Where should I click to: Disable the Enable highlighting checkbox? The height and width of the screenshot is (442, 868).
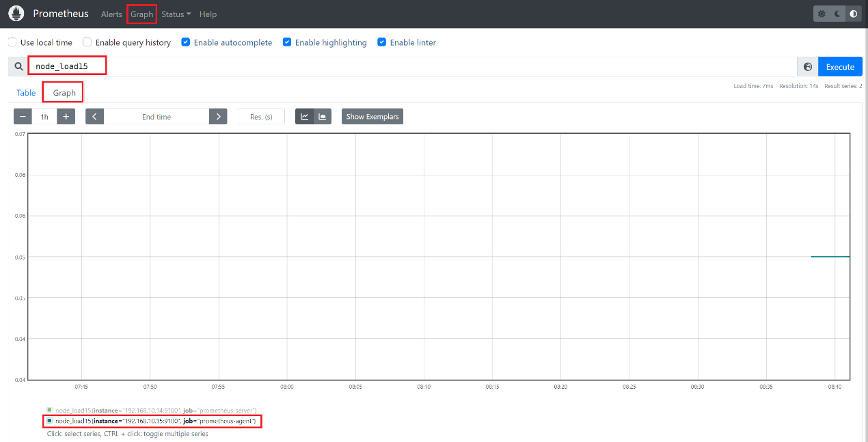click(287, 42)
